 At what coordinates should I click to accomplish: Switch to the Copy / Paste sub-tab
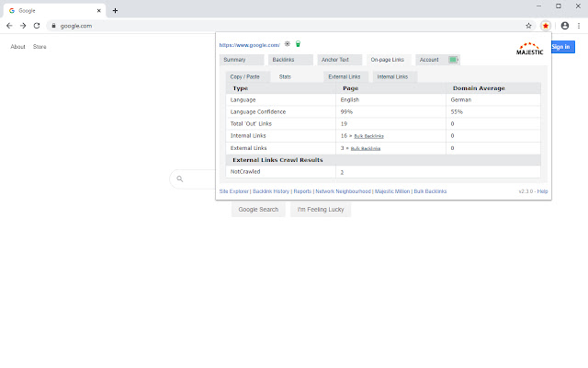coord(244,76)
